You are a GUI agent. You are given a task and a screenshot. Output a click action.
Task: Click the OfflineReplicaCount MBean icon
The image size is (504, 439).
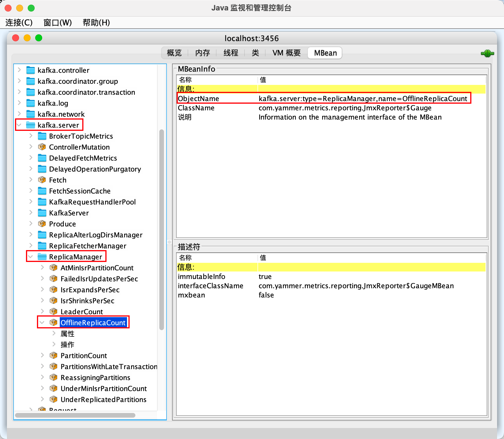[54, 323]
